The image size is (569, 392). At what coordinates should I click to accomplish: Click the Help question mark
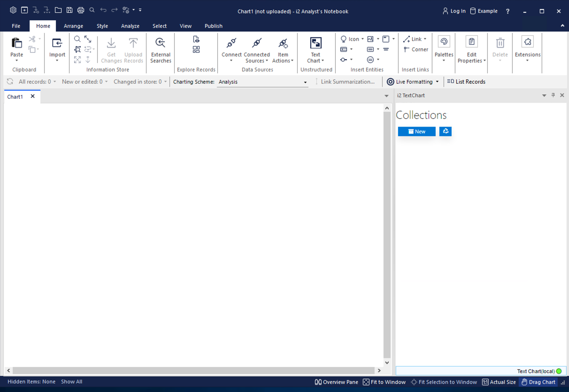tap(507, 11)
